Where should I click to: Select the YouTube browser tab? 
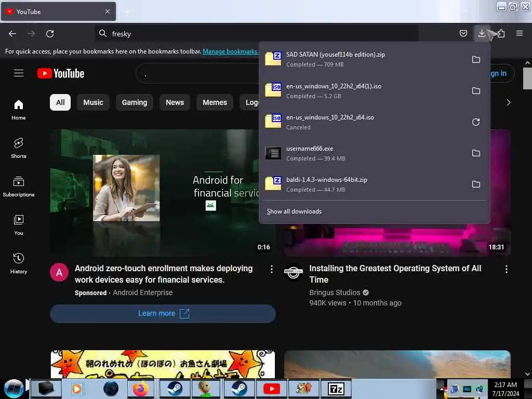(x=58, y=11)
